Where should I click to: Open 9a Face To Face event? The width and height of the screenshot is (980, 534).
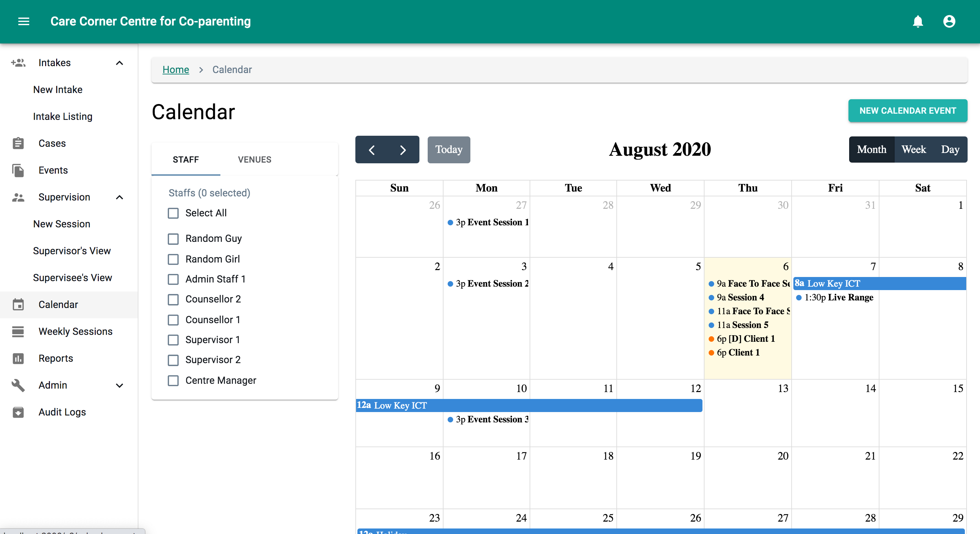749,284
